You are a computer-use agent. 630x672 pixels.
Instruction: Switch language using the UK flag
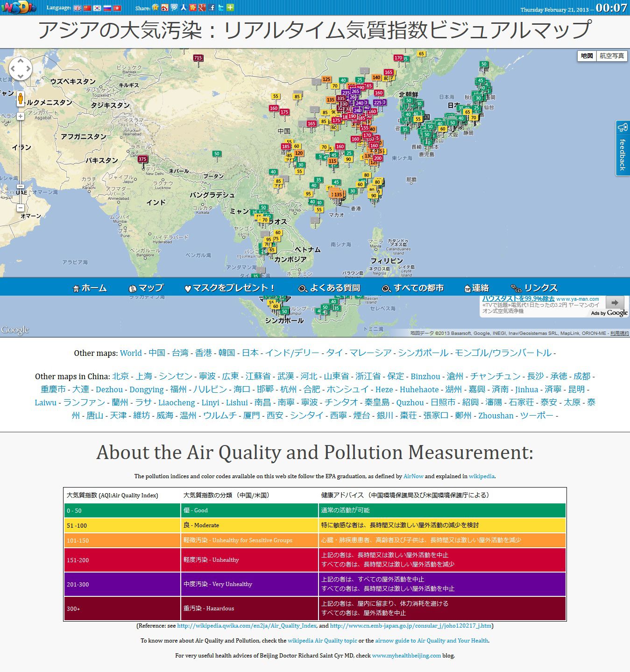[x=78, y=8]
